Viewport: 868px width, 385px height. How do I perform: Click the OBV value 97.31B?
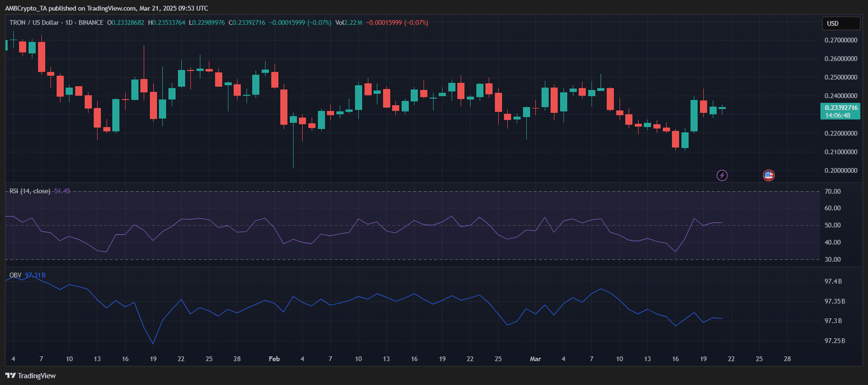pyautogui.click(x=35, y=275)
